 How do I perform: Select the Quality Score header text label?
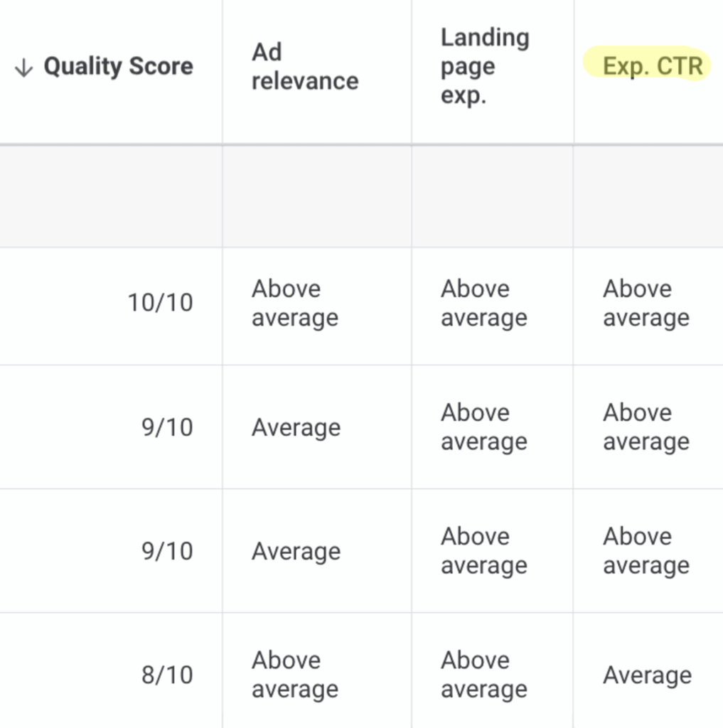(118, 67)
